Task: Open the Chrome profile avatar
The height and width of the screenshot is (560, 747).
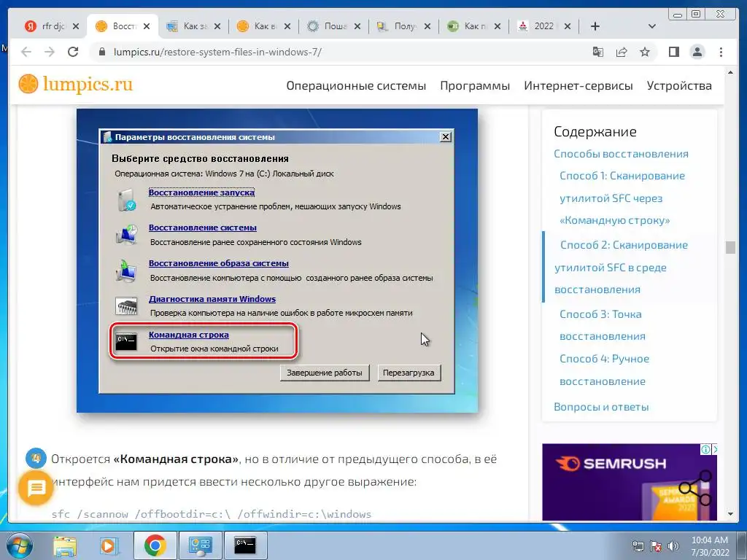Action: click(x=697, y=52)
